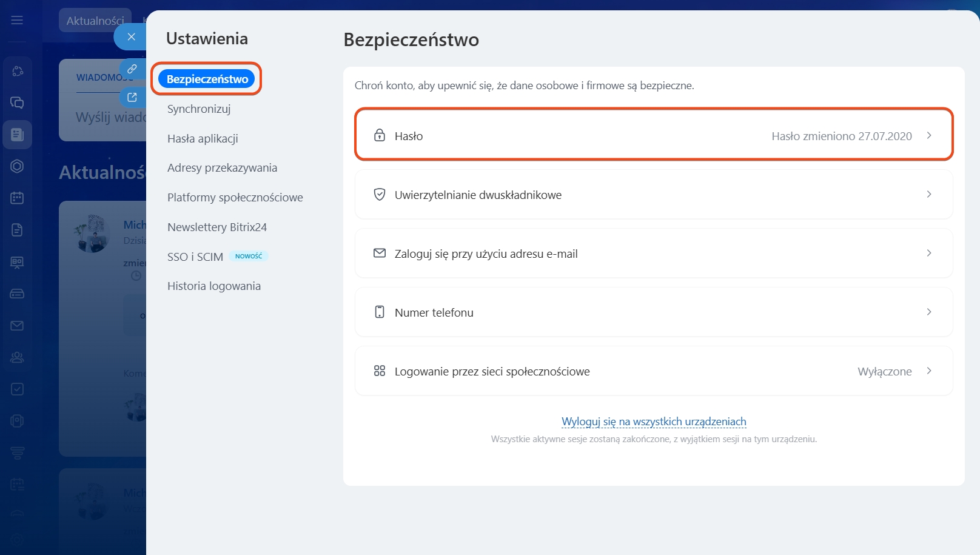Image resolution: width=980 pixels, height=555 pixels.
Task: Close the settings slider panel
Action: point(131,37)
